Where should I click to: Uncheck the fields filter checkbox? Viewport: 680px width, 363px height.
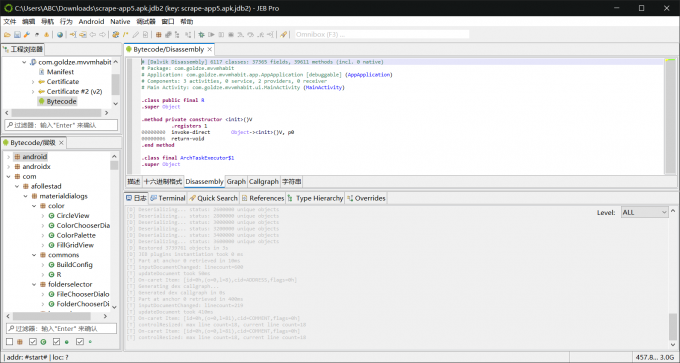(x=80, y=342)
